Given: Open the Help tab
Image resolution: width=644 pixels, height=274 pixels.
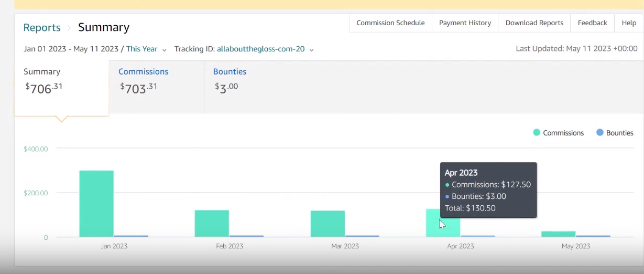Looking at the screenshot, I should click(629, 23).
